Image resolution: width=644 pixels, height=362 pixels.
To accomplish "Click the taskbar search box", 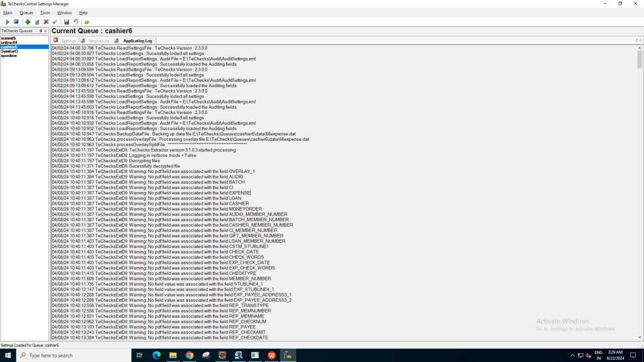I will [74, 355].
